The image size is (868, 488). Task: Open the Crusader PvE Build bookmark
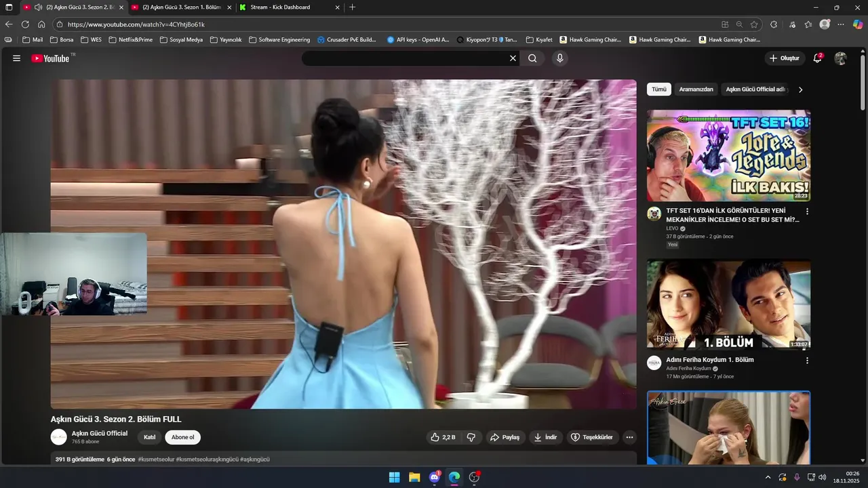347,40
